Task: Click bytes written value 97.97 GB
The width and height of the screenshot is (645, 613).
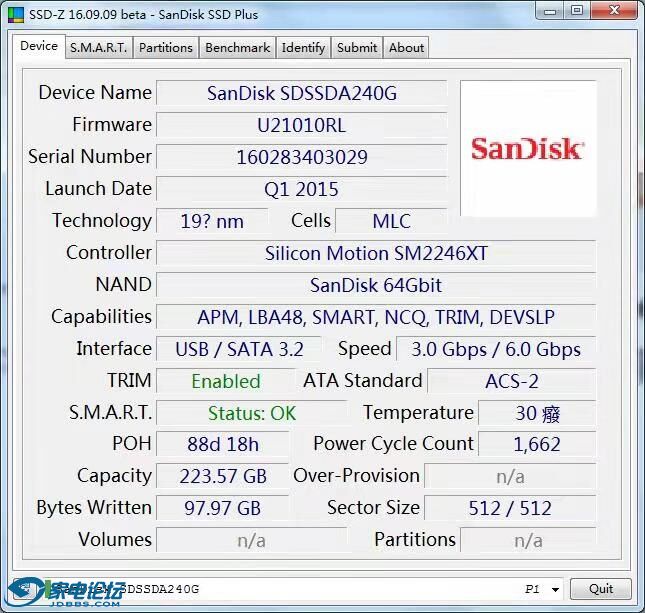Action: point(223,509)
